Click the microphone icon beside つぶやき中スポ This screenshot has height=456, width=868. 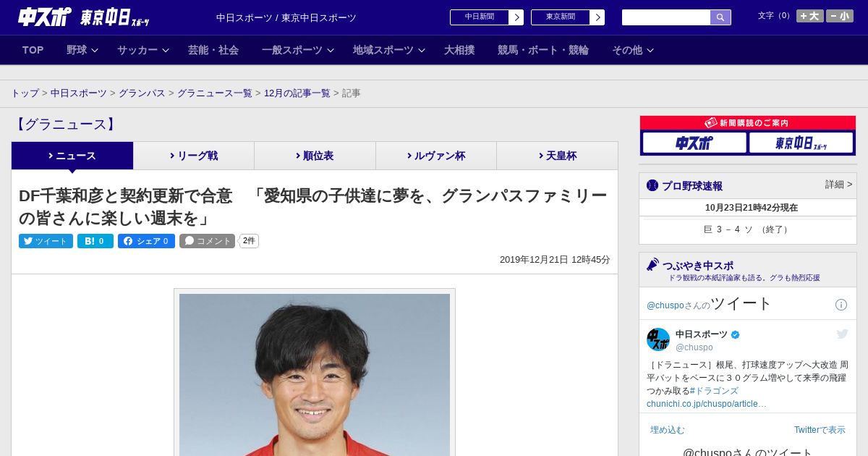pyautogui.click(x=652, y=264)
